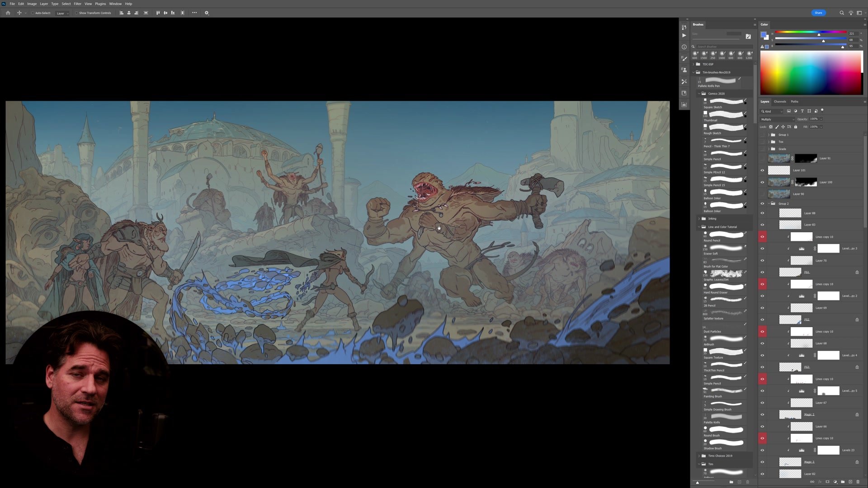Open Brush Settings button in Brushes panel
The width and height of the screenshot is (868, 488).
[x=748, y=37]
